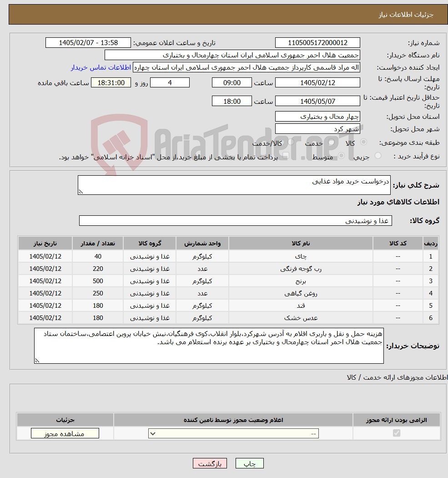Click the resize handle of buyer notes box
This screenshot has height=478, width=448.
(x=37, y=361)
